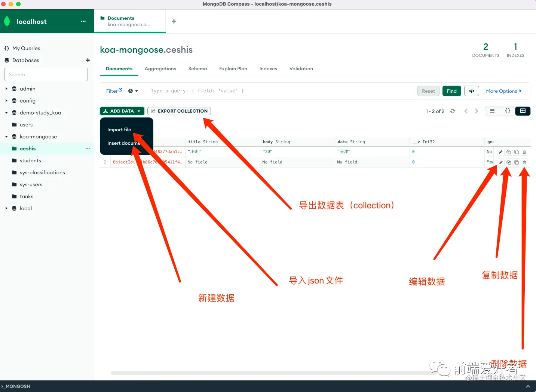Click the MongoDB leaf logo
The image size is (536, 392).
point(7,22)
